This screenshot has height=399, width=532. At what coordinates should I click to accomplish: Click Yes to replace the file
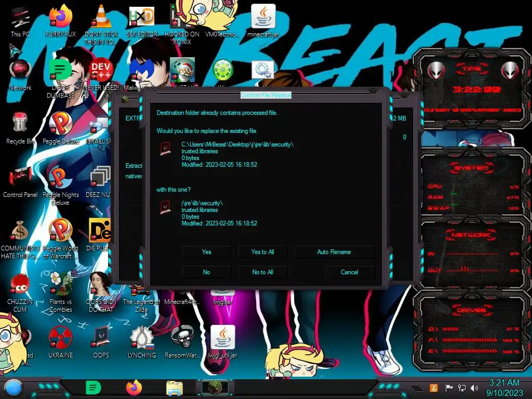coord(206,252)
